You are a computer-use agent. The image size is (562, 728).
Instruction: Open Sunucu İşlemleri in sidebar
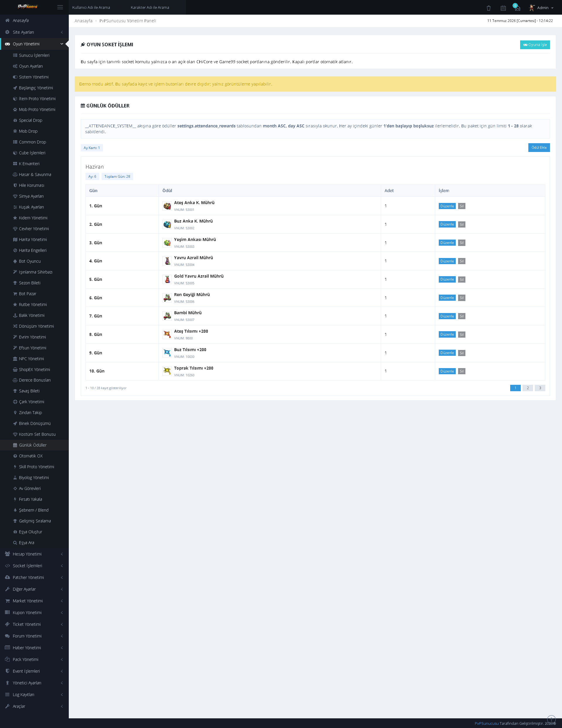(x=34, y=55)
